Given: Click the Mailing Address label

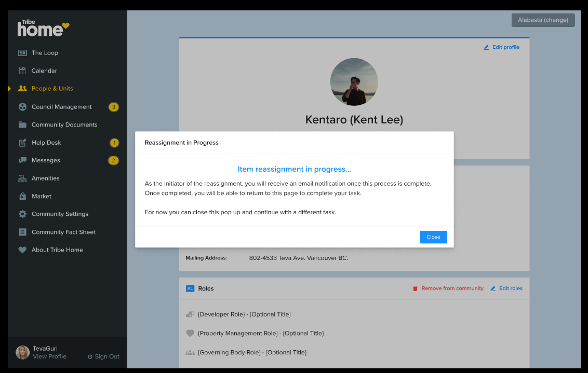Looking at the screenshot, I should (206, 258).
